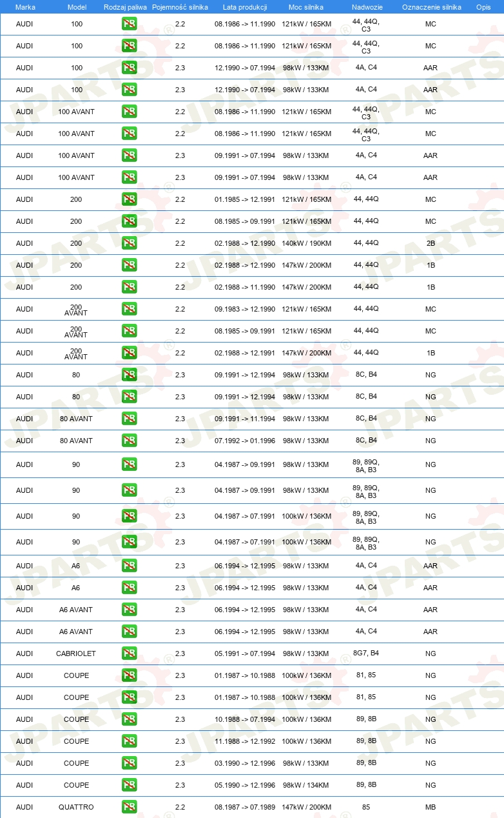Image resolution: width=504 pixels, height=818 pixels.
Task: Select '147kW / 200KM' in the QUATTRO row
Action: point(306,807)
